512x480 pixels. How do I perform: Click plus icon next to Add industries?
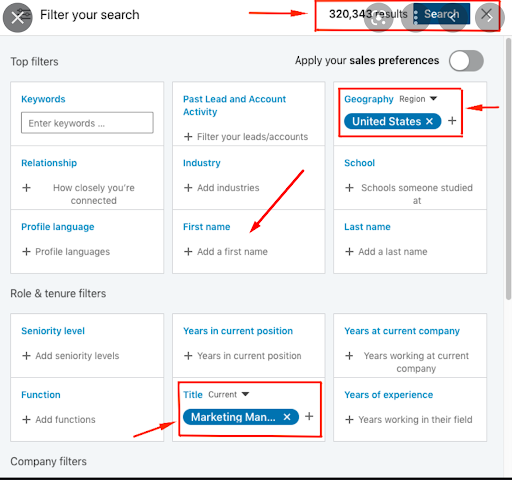[188, 188]
